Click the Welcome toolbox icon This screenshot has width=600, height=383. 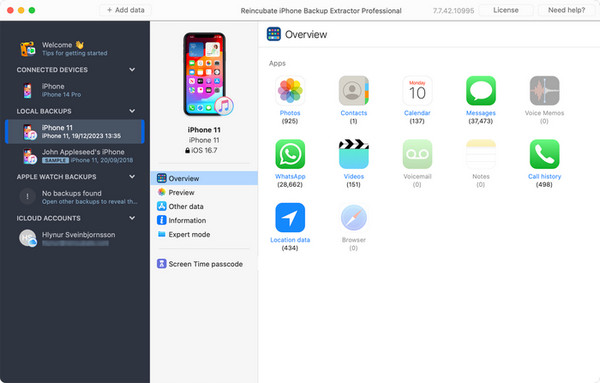[28, 49]
